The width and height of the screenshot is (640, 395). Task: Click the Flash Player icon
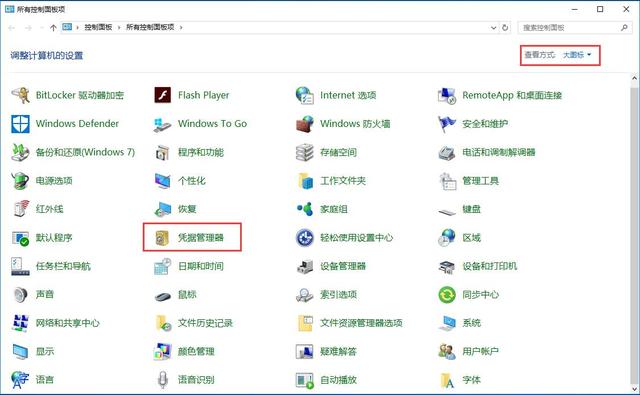(x=162, y=95)
